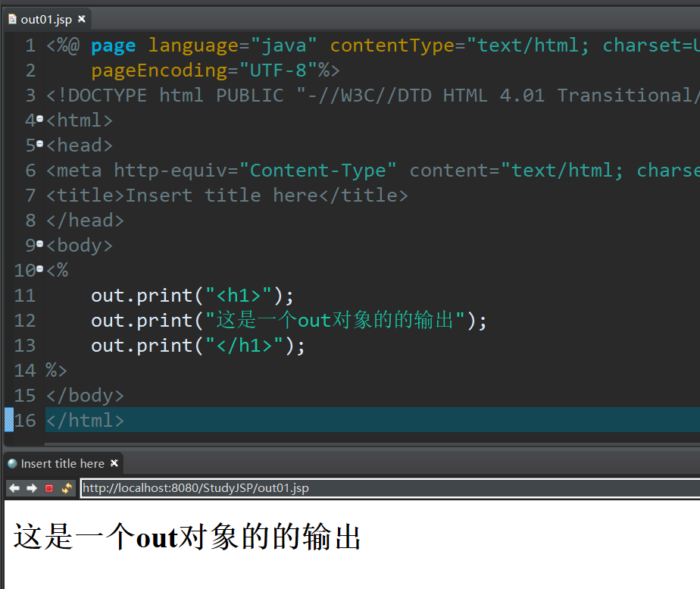Click pageEncoding attribute on line 2
This screenshot has width=700, height=589.
tap(159, 70)
